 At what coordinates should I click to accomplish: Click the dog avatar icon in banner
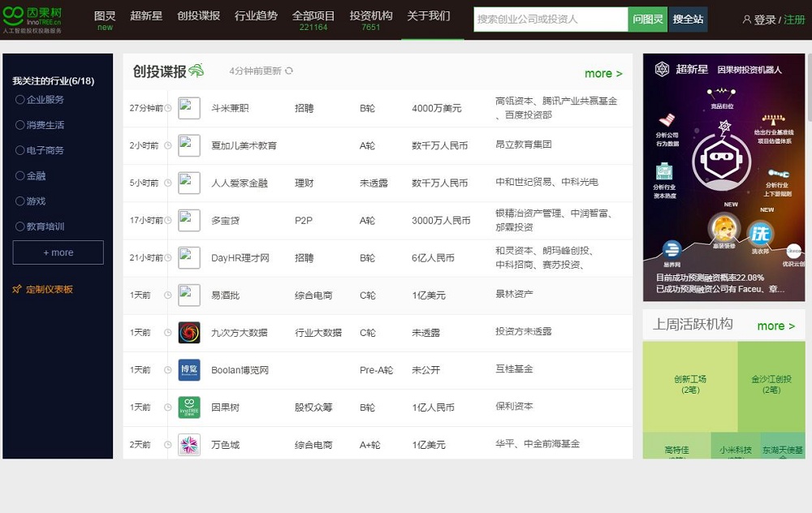click(724, 229)
